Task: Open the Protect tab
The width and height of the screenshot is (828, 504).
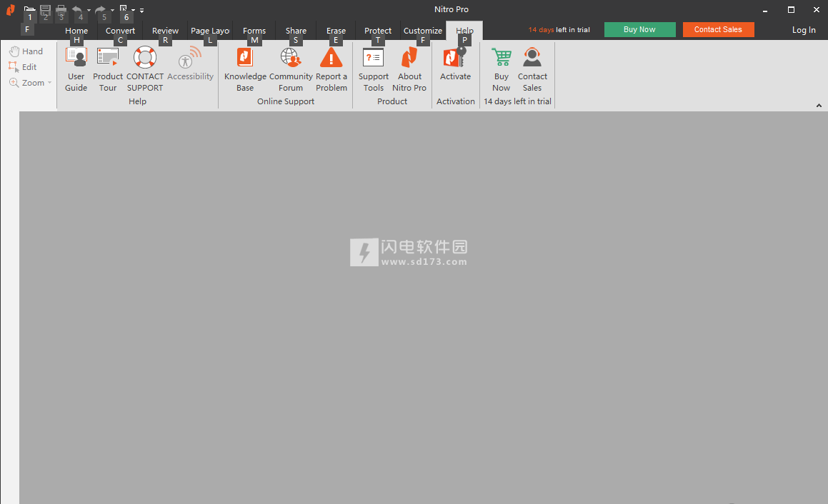Action: click(x=378, y=31)
